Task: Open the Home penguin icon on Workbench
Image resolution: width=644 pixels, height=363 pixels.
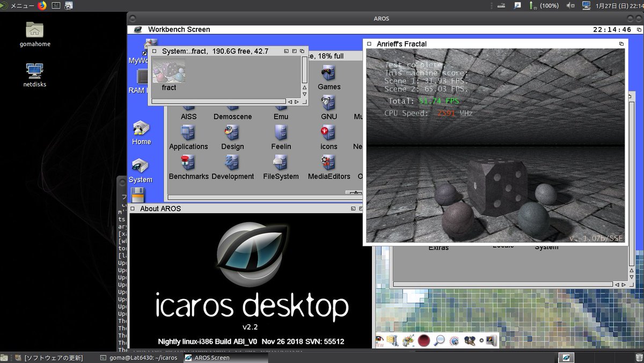Action: point(141,128)
